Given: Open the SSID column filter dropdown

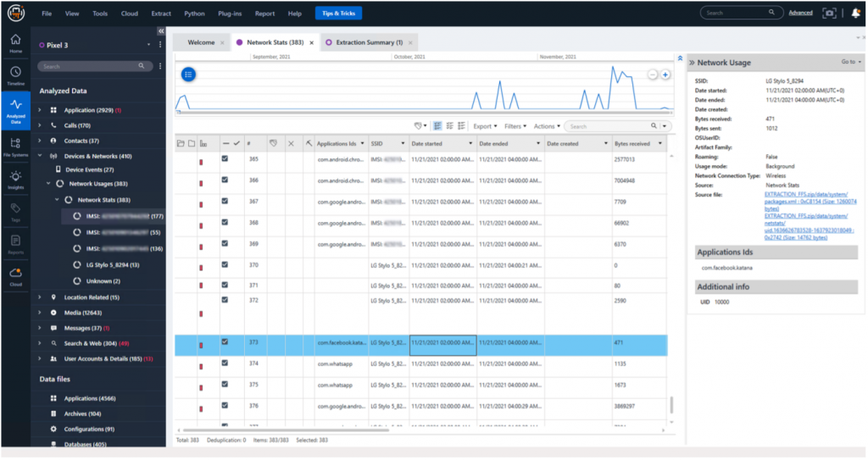Looking at the screenshot, I should [x=403, y=143].
